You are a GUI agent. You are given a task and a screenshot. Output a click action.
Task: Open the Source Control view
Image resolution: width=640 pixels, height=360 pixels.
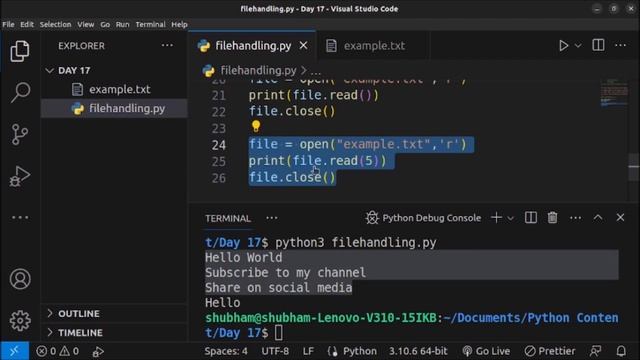20,134
